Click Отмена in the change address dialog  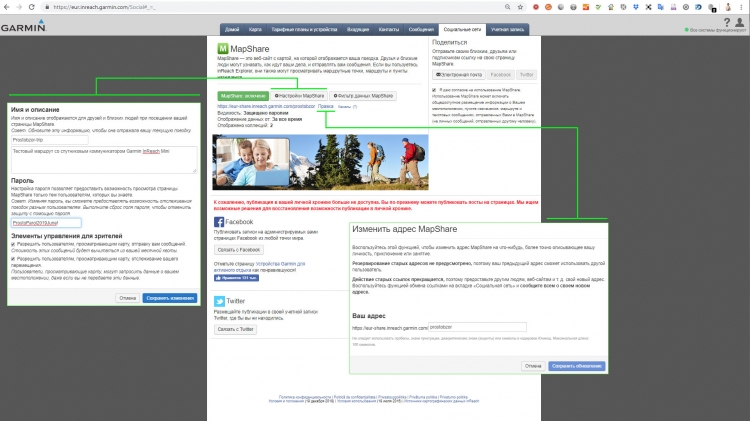[x=533, y=366]
